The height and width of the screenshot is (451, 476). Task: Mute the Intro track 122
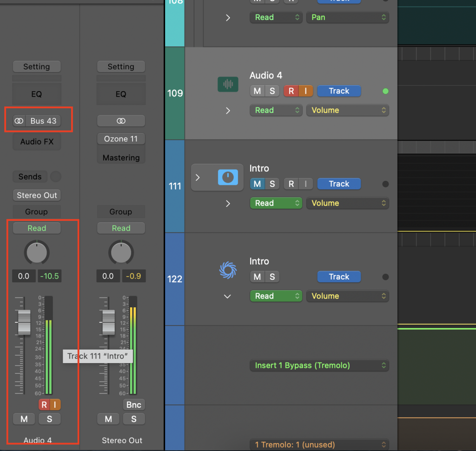coord(257,277)
